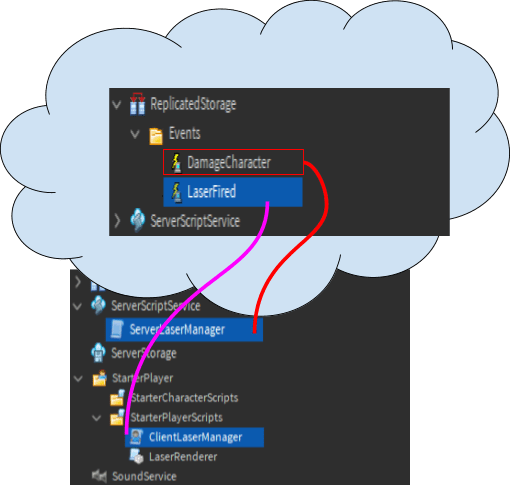Click the ReplicatedStorage service icon
Image resolution: width=510 pixels, height=485 pixels.
(x=137, y=104)
